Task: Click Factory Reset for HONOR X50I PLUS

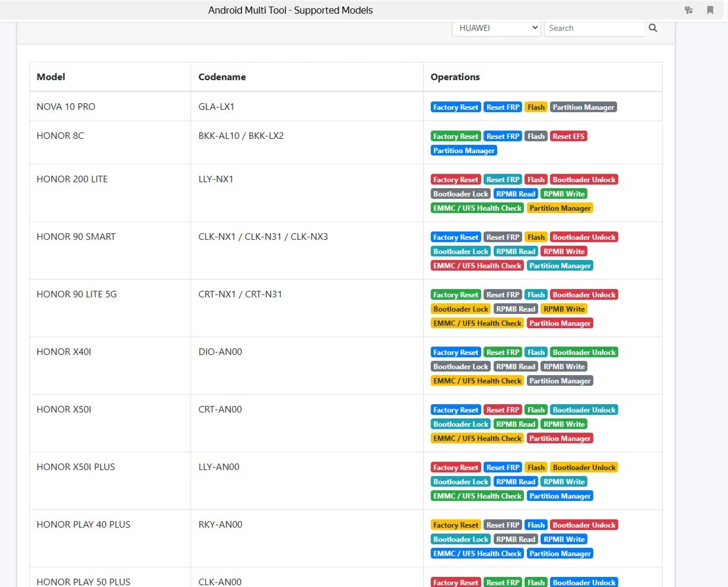Action: pyautogui.click(x=456, y=468)
